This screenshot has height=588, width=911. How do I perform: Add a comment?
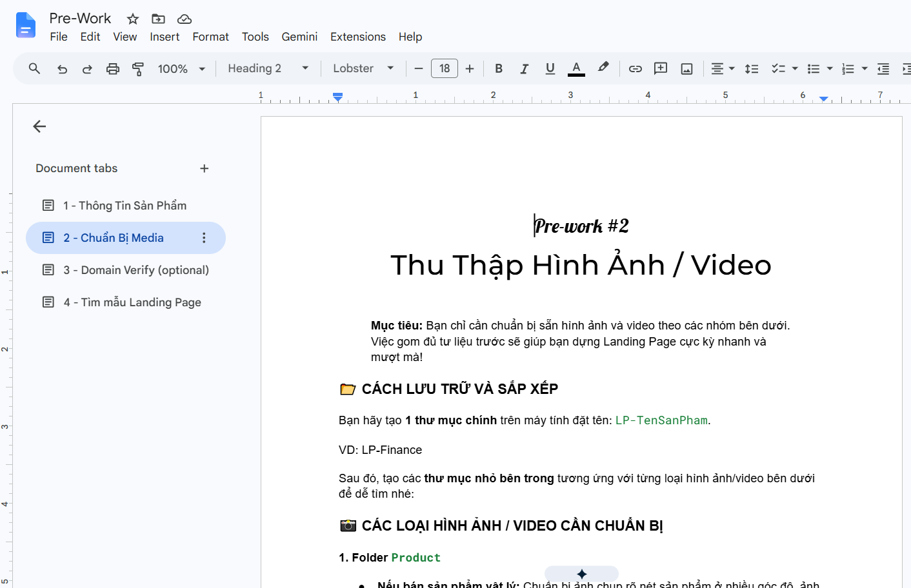tap(661, 68)
